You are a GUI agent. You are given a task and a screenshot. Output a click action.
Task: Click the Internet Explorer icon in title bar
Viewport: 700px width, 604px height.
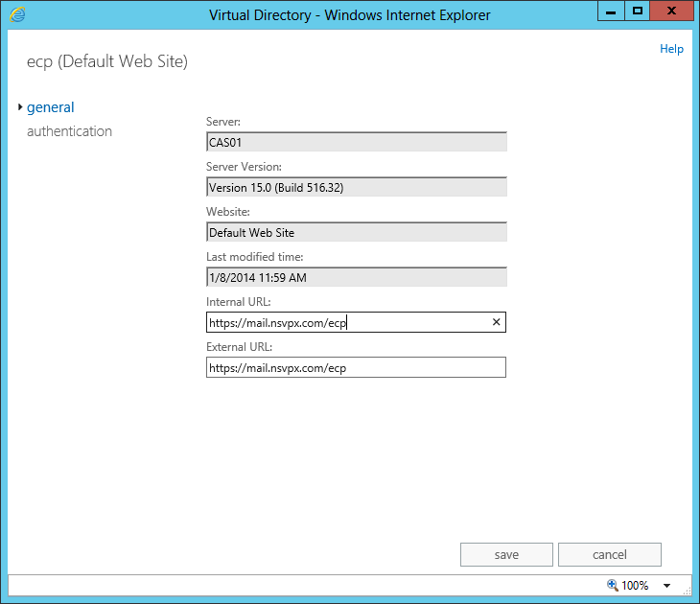click(x=17, y=14)
